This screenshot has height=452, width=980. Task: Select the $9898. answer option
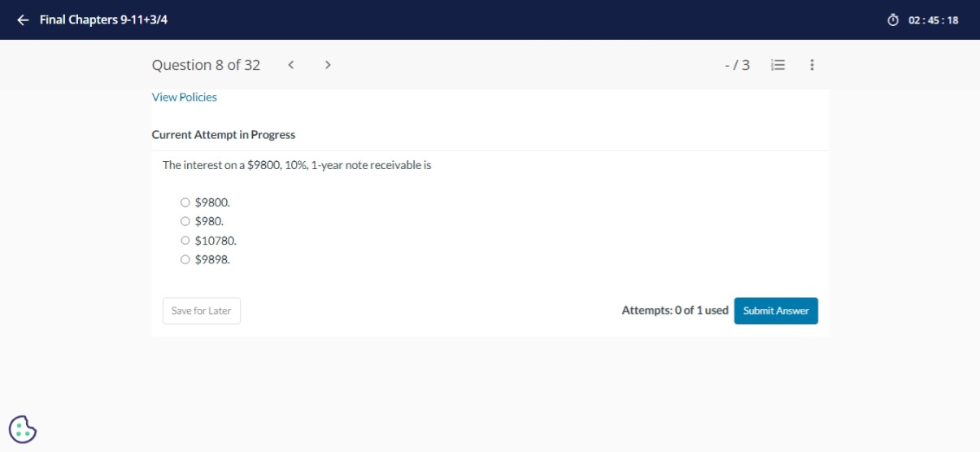pyautogui.click(x=185, y=259)
